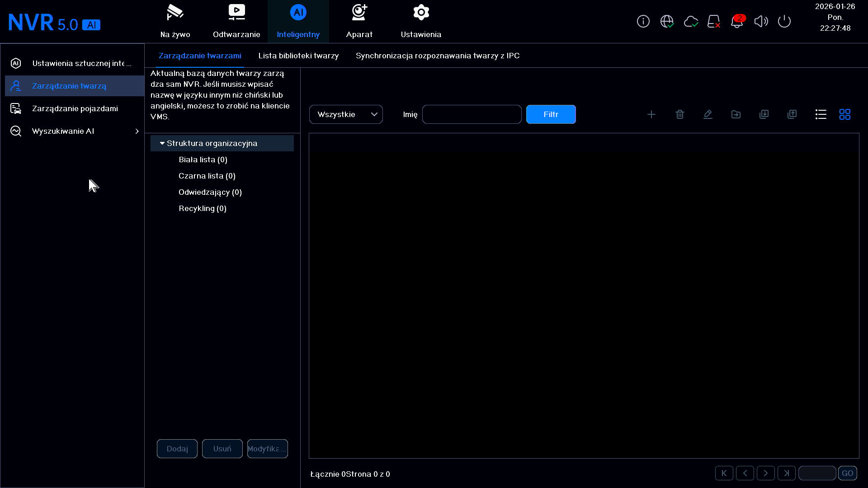Click the export faces icon

point(792,114)
